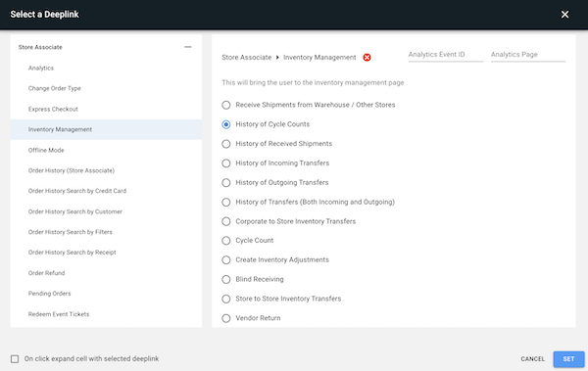This screenshot has width=588, height=371.
Task: Select Pending Orders in the list
Action: click(106, 294)
